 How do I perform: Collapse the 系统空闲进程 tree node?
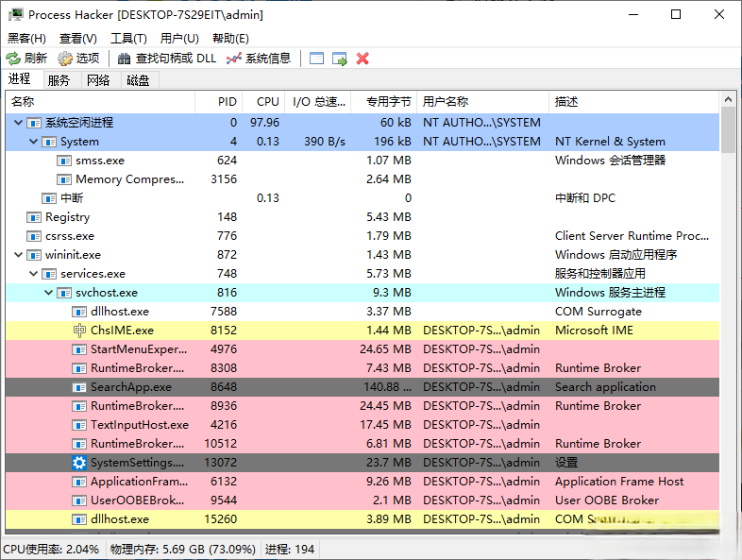pos(18,123)
